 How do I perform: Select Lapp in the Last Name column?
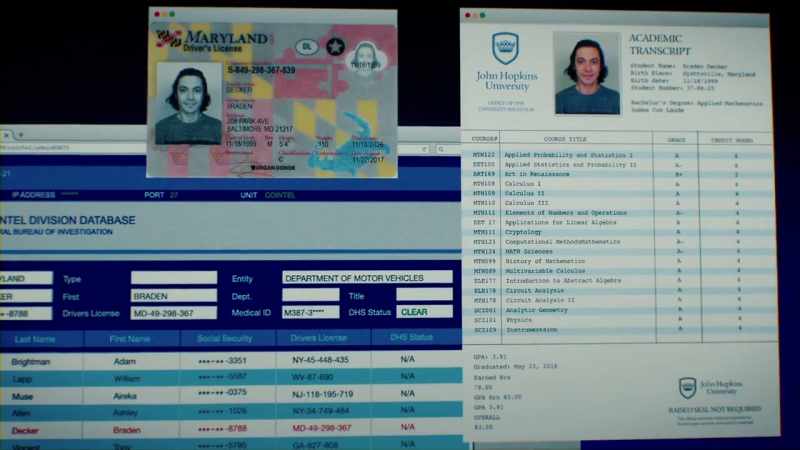point(22,379)
